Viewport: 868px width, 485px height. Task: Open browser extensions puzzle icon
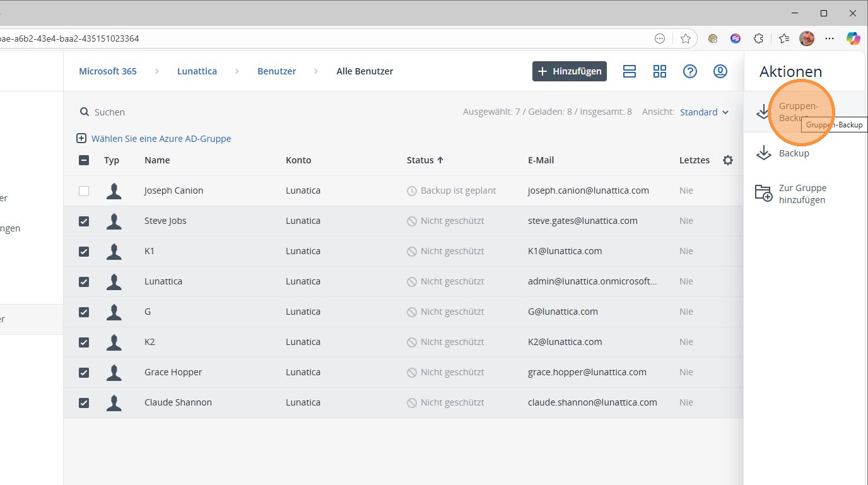tap(759, 38)
